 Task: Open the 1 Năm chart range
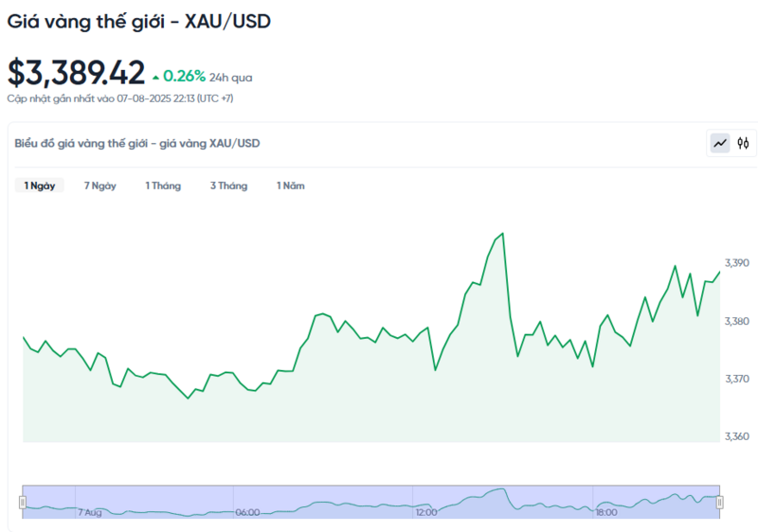(x=291, y=186)
